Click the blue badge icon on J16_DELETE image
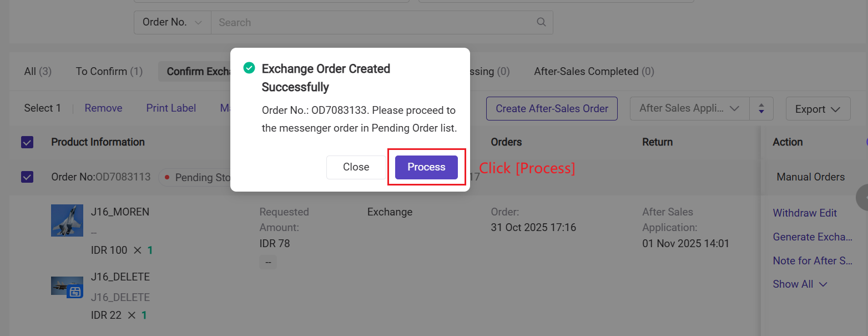The image size is (868, 336). 75,291
